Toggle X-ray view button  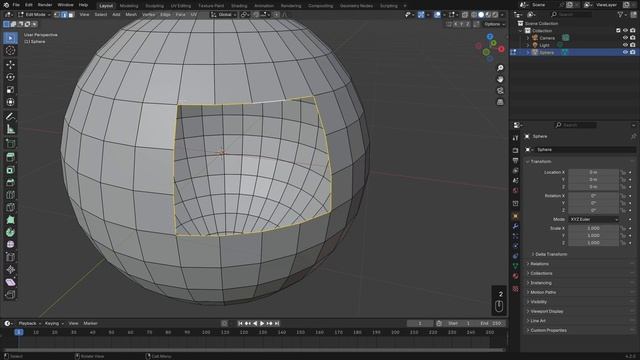click(x=464, y=15)
